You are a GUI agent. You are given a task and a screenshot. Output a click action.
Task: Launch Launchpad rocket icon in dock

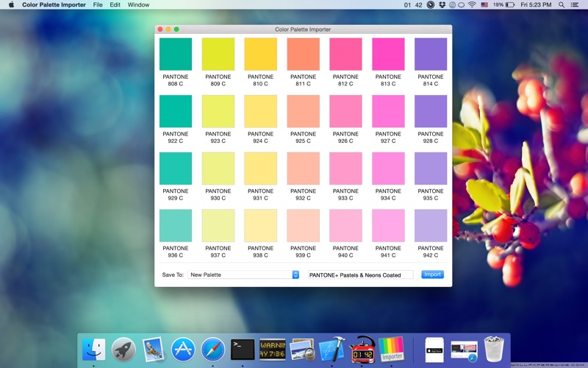(x=123, y=349)
